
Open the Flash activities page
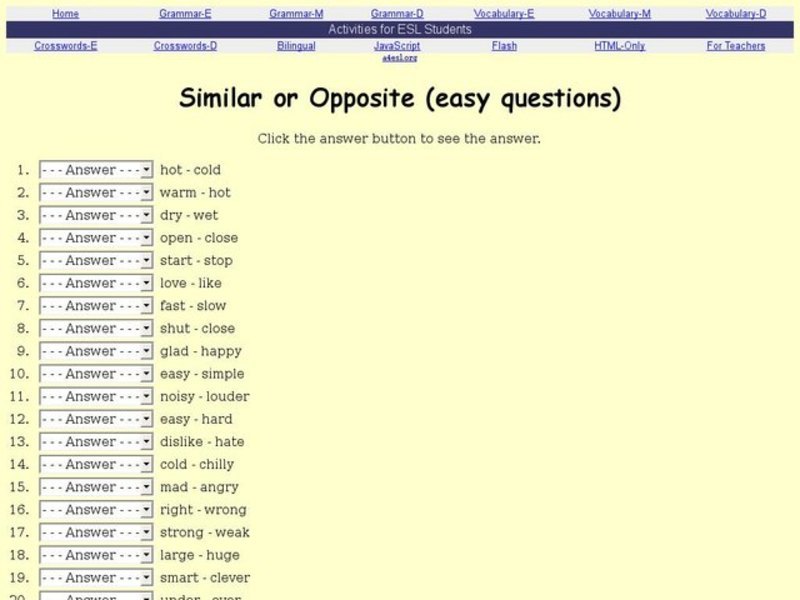(504, 45)
